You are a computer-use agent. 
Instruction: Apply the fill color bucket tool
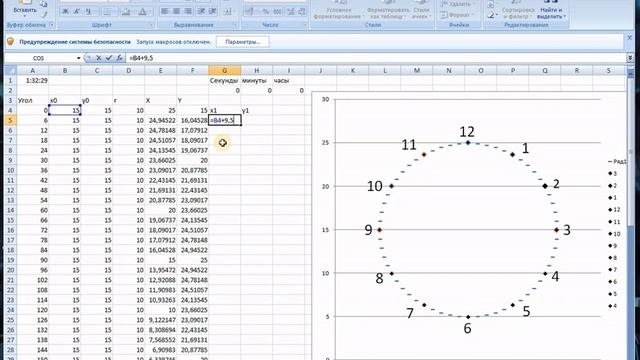(x=126, y=12)
